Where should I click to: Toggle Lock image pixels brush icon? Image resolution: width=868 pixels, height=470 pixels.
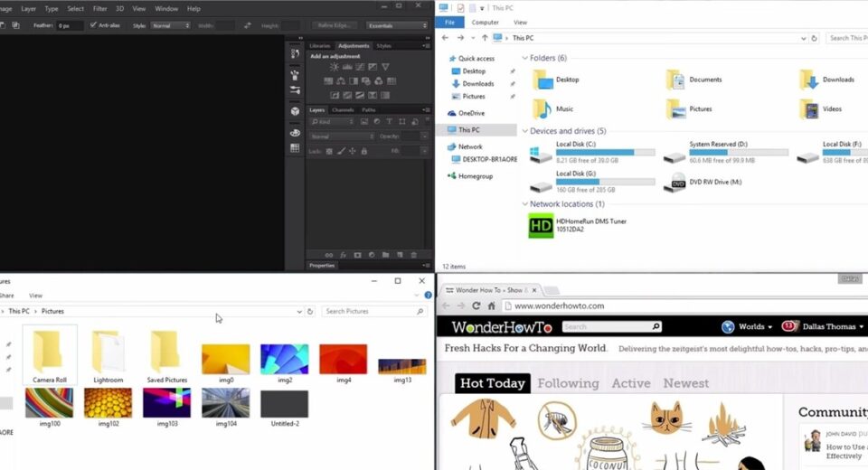(x=341, y=151)
